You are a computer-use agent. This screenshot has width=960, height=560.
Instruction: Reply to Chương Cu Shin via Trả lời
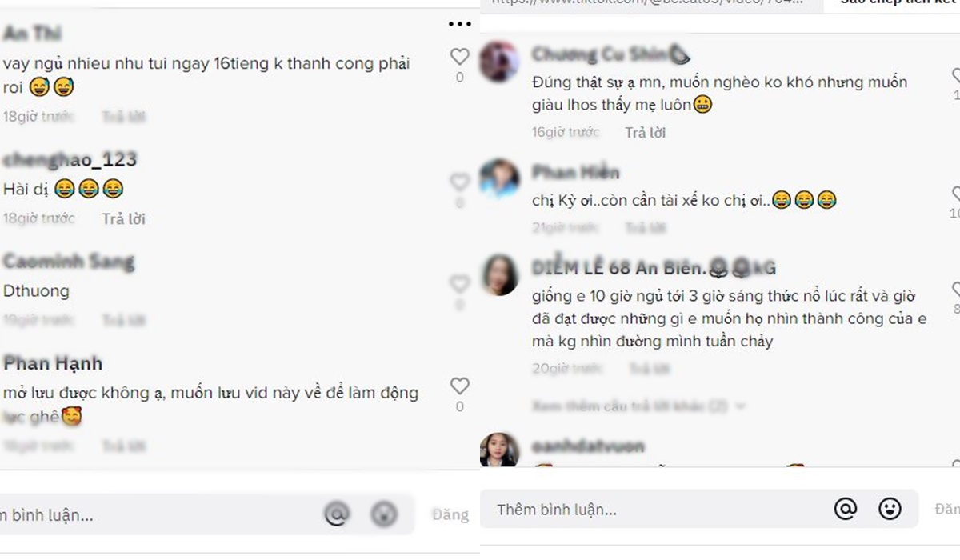pos(646,133)
